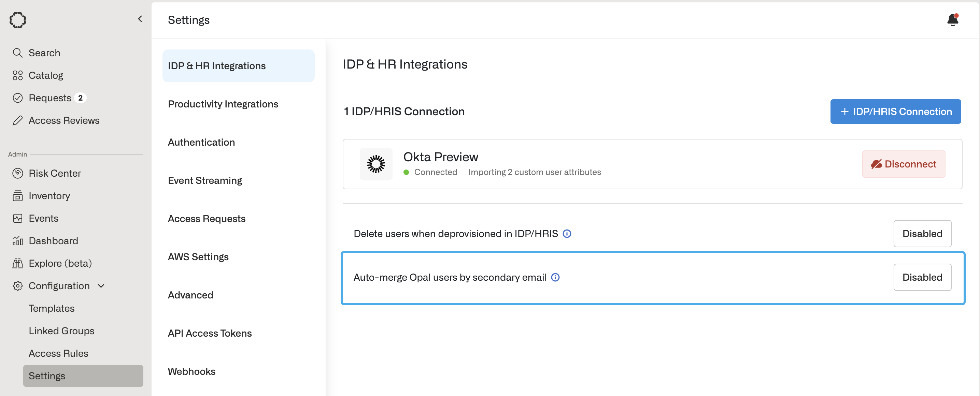Screen dimensions: 980x396
Task: Switch to Event Streaming settings
Action: tap(205, 180)
